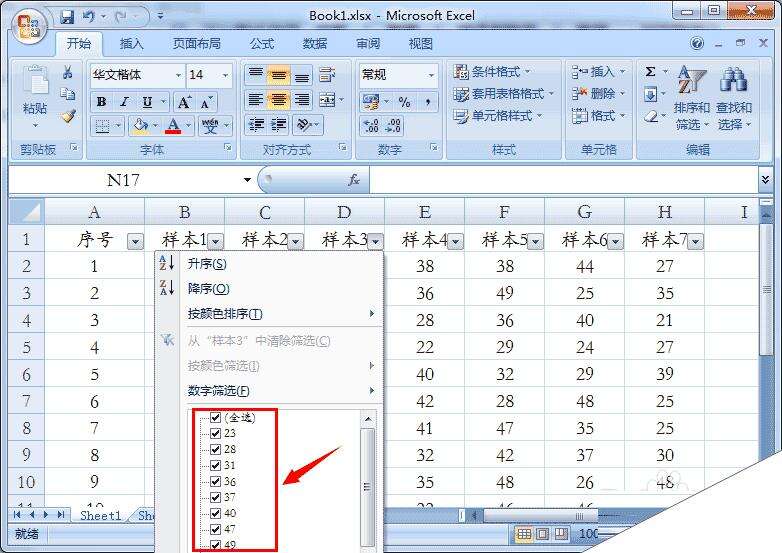This screenshot has width=782, height=553.
Task: Open the 样本7 filter dropdown
Action: click(x=695, y=242)
